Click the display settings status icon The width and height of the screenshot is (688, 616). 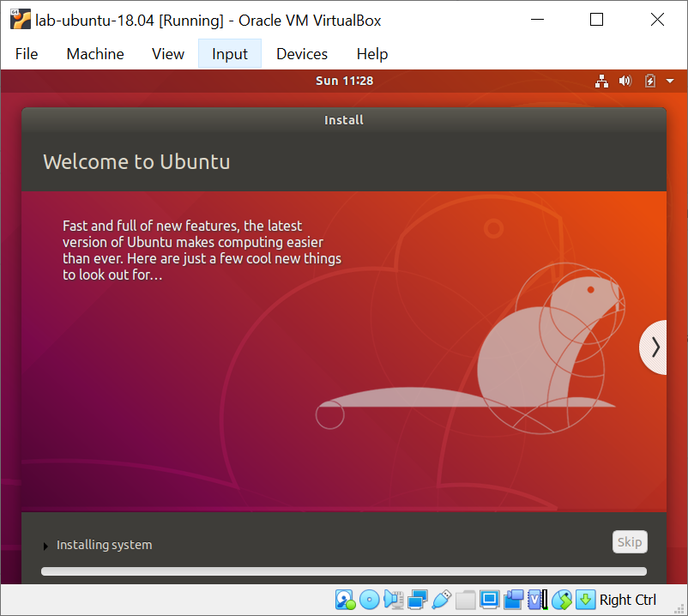(x=489, y=600)
